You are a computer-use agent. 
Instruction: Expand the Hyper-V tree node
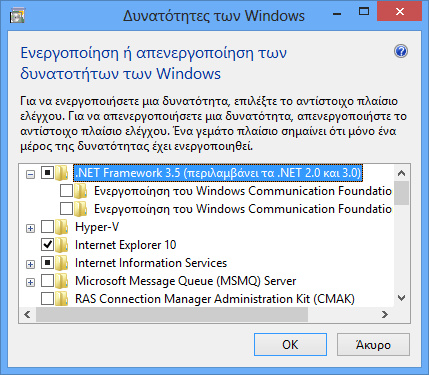[x=30, y=228]
